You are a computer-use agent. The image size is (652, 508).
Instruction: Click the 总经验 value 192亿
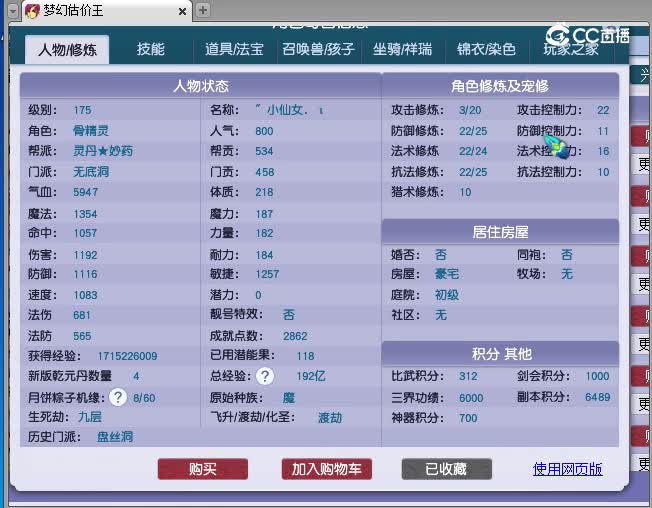coord(311,376)
